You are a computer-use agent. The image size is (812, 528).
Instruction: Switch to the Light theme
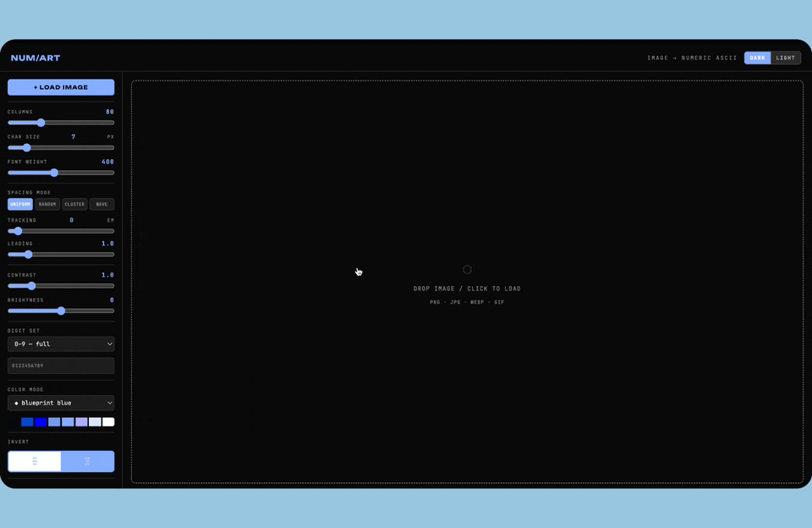click(786, 58)
